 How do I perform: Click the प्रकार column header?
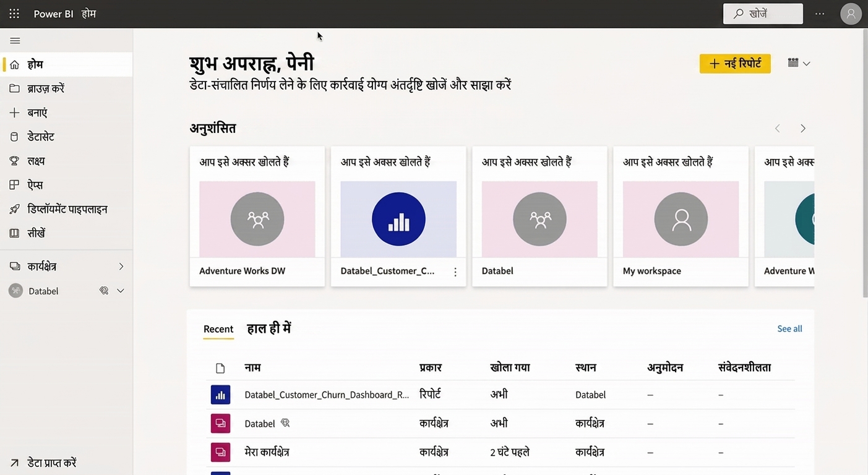(x=431, y=367)
